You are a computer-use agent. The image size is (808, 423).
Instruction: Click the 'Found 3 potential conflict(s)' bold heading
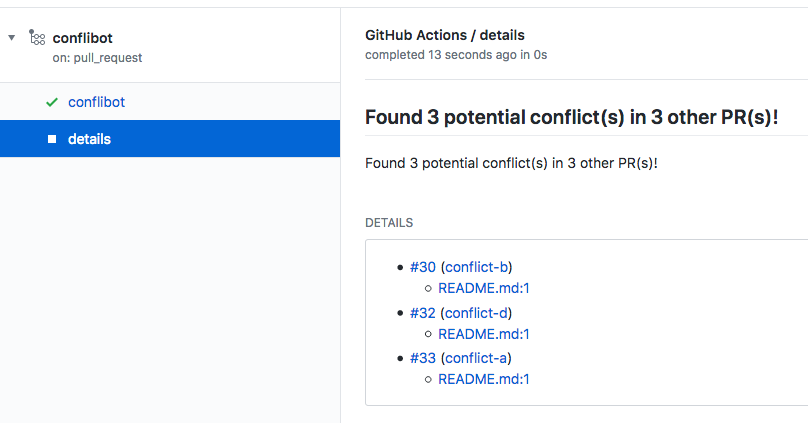coord(571,117)
